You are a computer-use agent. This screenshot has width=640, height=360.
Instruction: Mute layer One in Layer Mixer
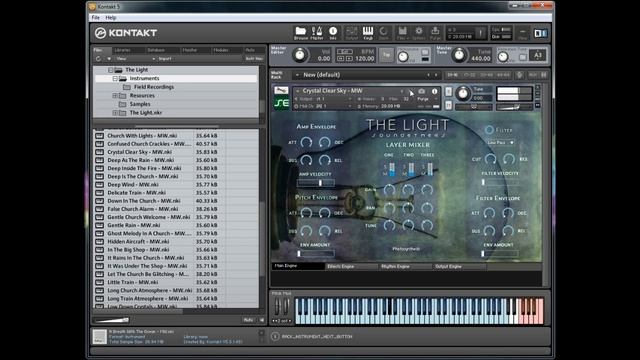(x=385, y=173)
